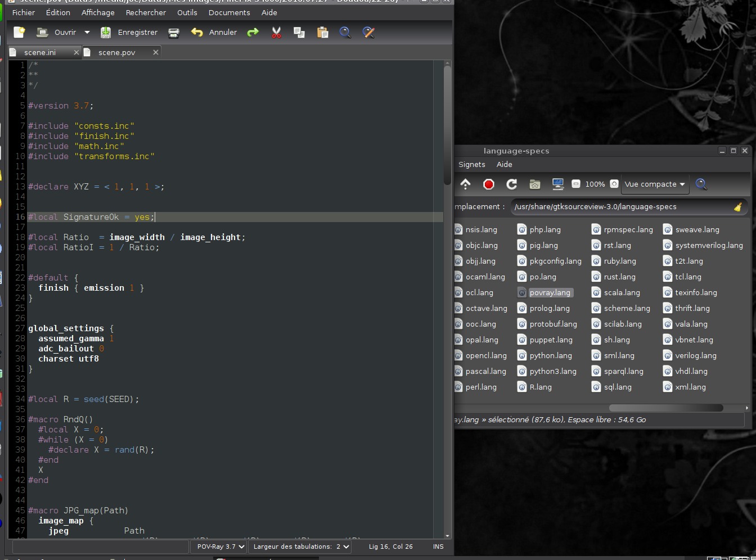The width and height of the screenshot is (756, 560).
Task: Stop loading with the red stop icon
Action: 488,184
